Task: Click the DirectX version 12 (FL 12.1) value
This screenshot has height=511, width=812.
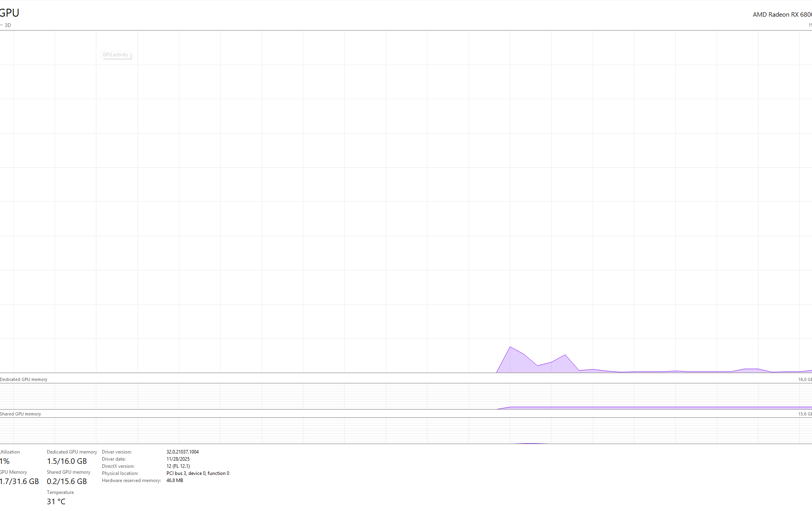Action: point(178,466)
